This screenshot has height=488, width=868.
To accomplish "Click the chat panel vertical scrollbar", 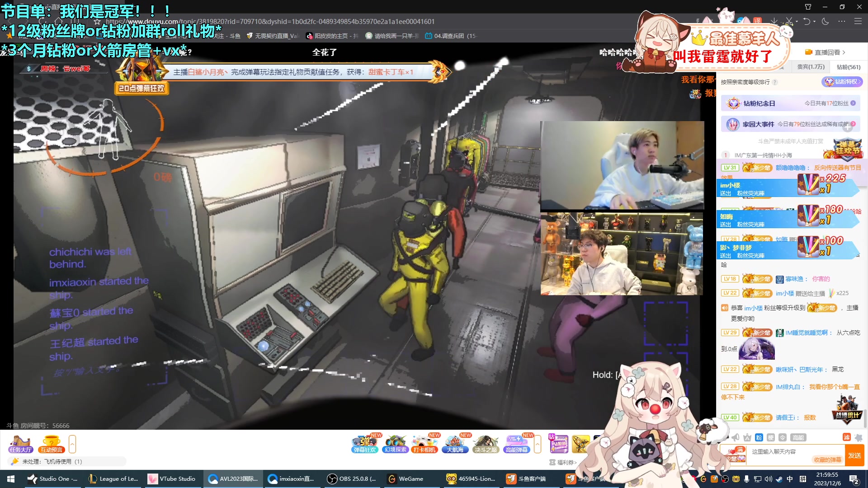I will pyautogui.click(x=865, y=418).
